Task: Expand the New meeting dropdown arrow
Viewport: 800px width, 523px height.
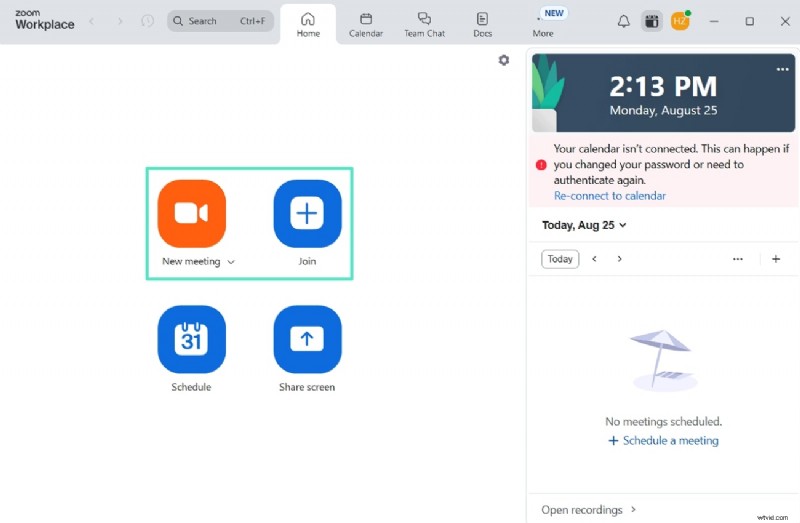Action: 231,262
